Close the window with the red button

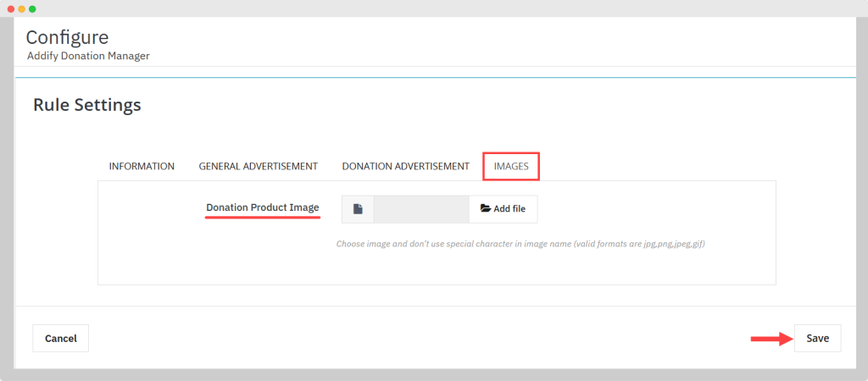click(x=10, y=8)
